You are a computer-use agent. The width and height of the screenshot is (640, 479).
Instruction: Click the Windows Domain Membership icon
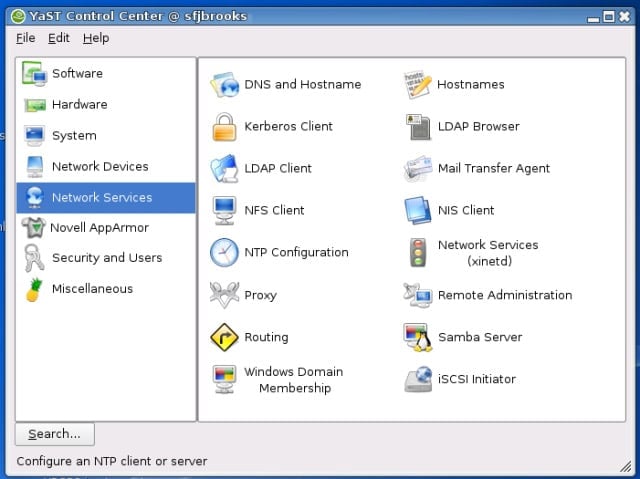(224, 379)
